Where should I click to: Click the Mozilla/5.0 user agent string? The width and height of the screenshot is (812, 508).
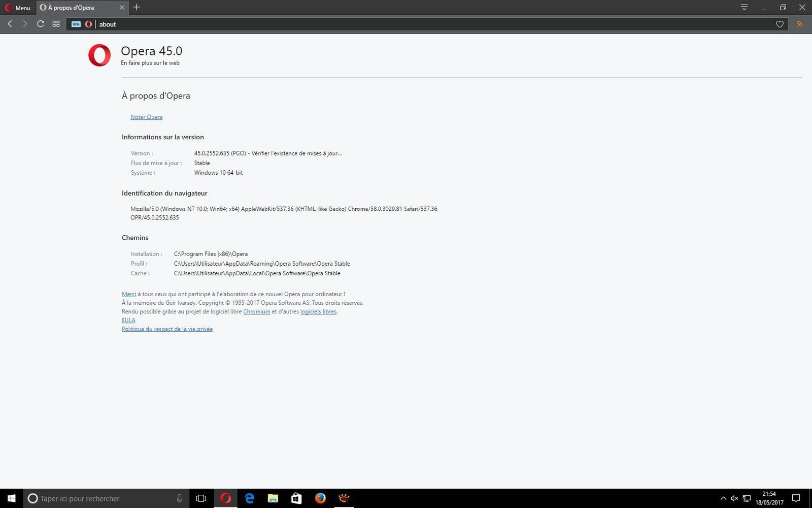coord(284,213)
